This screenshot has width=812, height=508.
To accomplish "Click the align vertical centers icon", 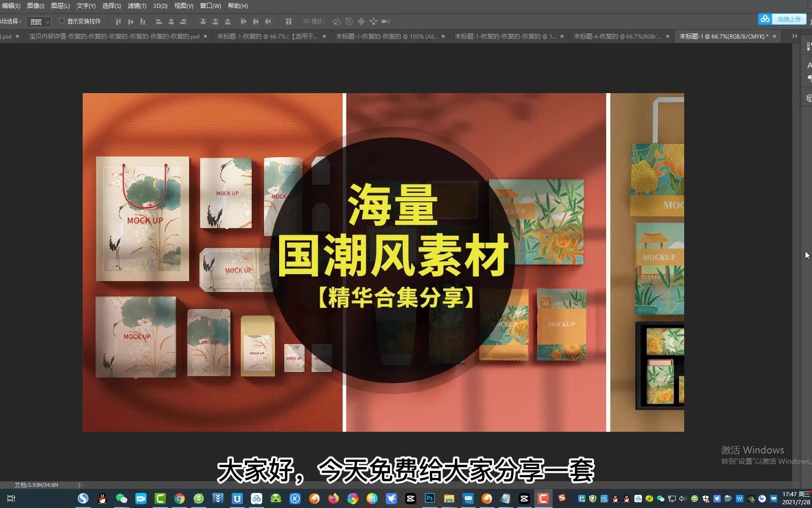I will pos(131,21).
